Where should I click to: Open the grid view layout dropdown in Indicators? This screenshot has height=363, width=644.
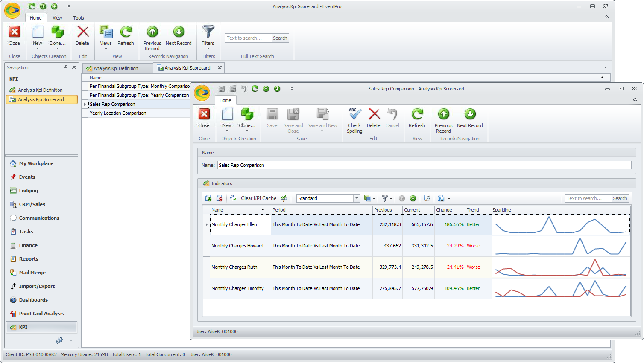click(x=369, y=198)
